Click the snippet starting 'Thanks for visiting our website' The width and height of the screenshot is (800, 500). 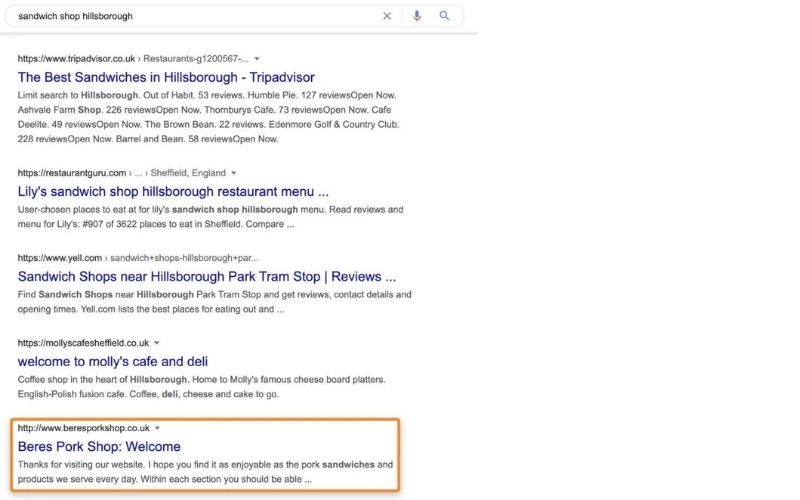click(205, 472)
